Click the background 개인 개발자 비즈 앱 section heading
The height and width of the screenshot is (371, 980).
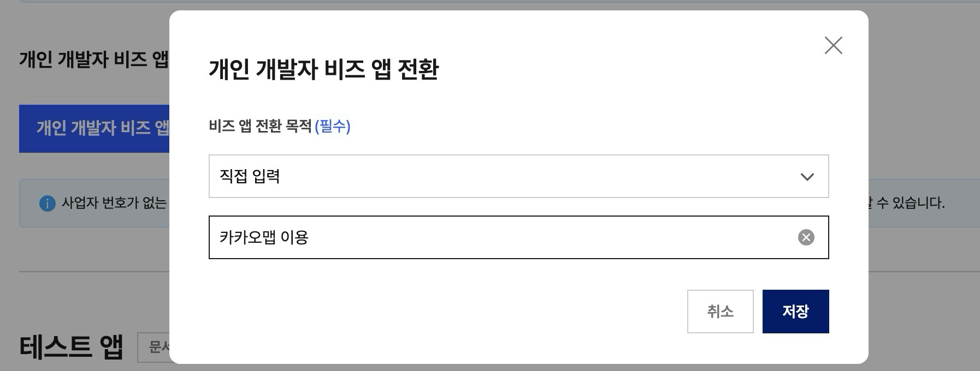pos(94,59)
